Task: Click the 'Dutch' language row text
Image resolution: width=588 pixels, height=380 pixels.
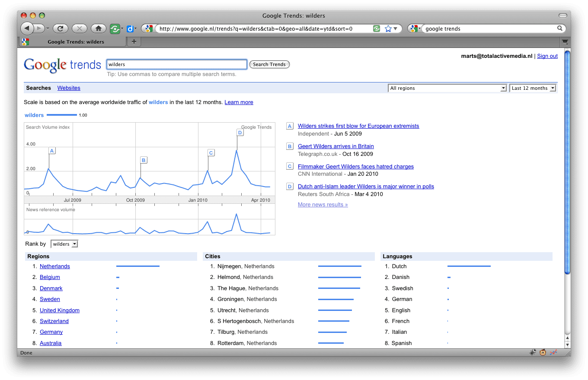Action: 399,266
